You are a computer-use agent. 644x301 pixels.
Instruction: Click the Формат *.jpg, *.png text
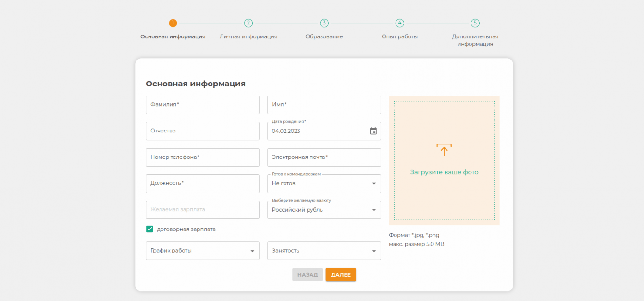click(414, 235)
